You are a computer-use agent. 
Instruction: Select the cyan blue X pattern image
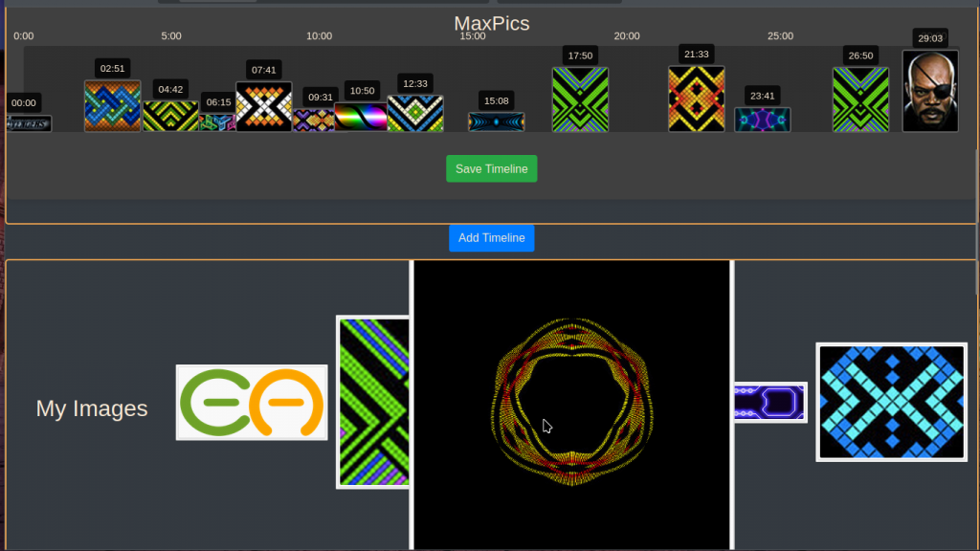[891, 403]
